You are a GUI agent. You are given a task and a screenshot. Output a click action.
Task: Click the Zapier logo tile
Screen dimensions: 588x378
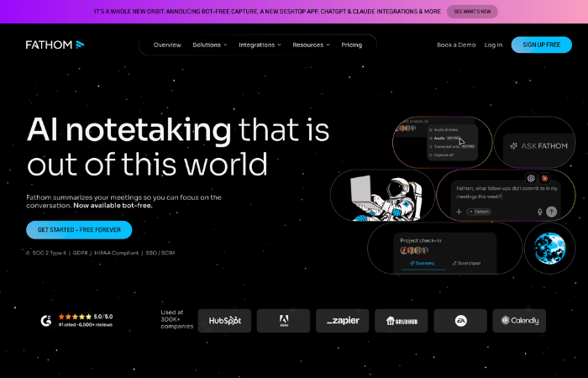pyautogui.click(x=343, y=321)
